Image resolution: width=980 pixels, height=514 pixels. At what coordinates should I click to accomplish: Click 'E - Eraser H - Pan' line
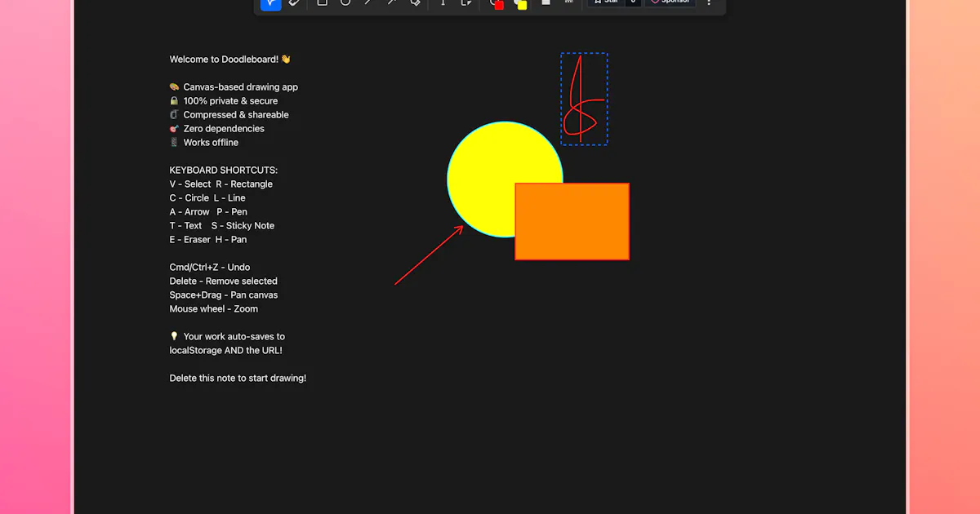208,240
